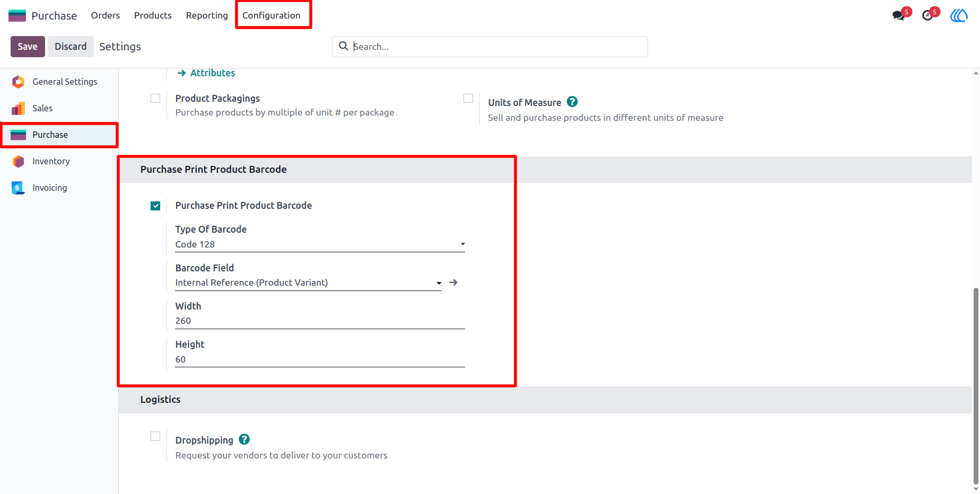
Task: Enable the Dropshipping checkbox
Action: click(155, 436)
